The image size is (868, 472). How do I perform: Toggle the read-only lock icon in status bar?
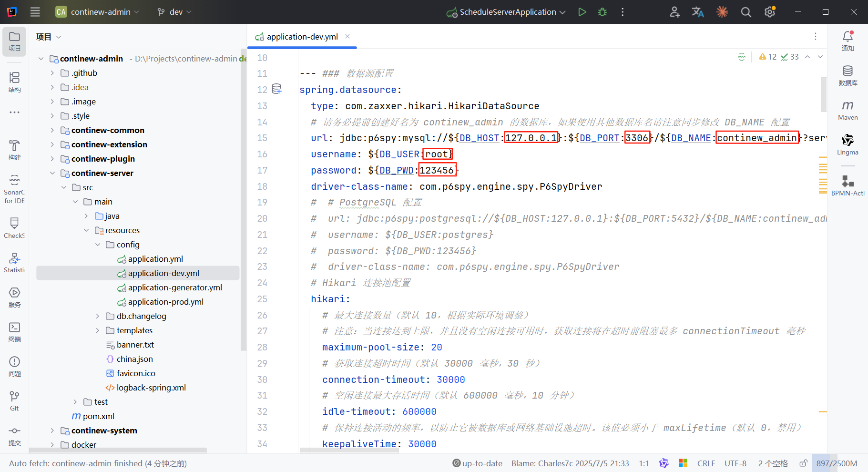coord(804,463)
